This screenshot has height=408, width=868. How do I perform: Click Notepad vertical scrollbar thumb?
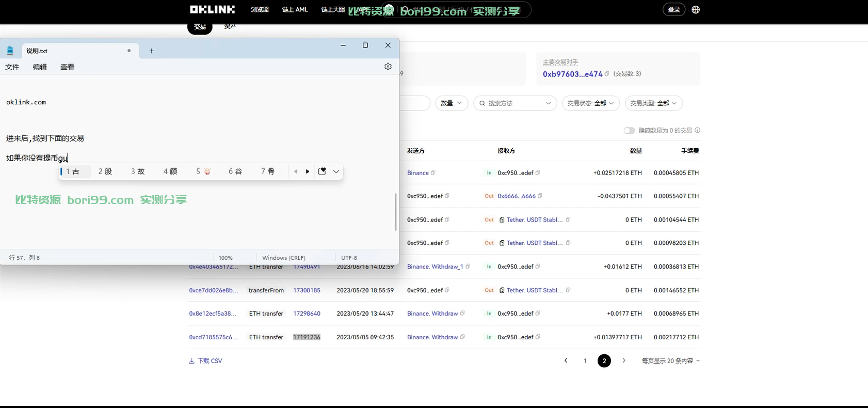coord(396,212)
